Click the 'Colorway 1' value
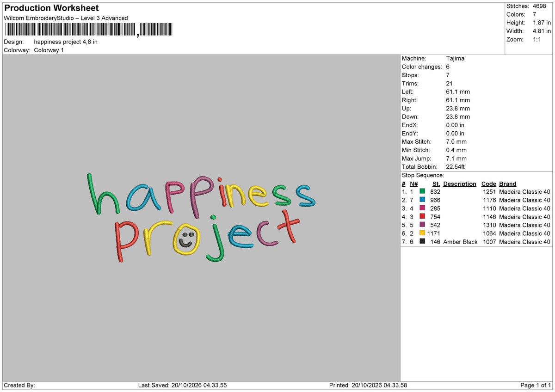555x392 pixels. (49, 50)
